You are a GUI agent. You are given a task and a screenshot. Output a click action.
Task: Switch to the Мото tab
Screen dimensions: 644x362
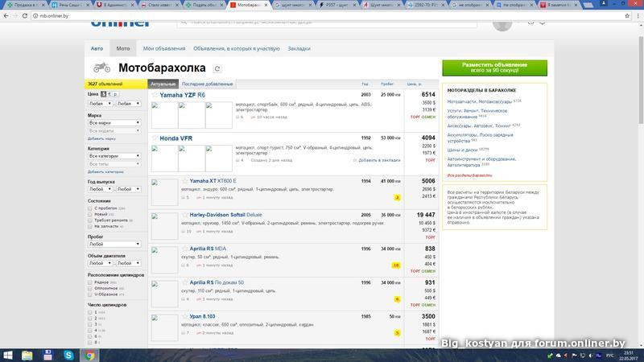click(123, 48)
